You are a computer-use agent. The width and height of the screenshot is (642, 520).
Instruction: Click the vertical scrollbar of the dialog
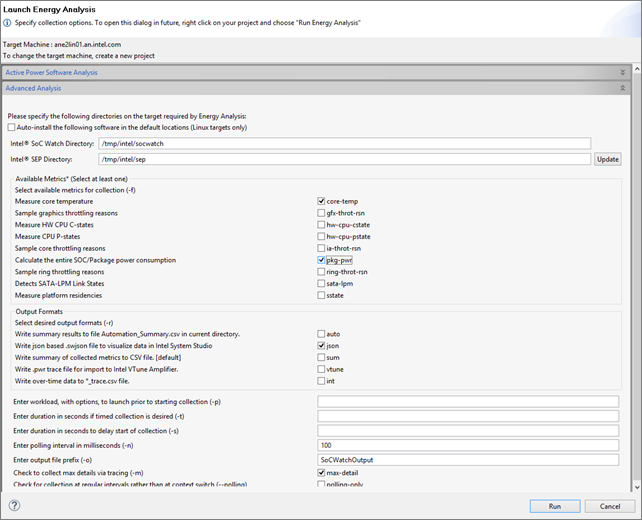point(634,300)
